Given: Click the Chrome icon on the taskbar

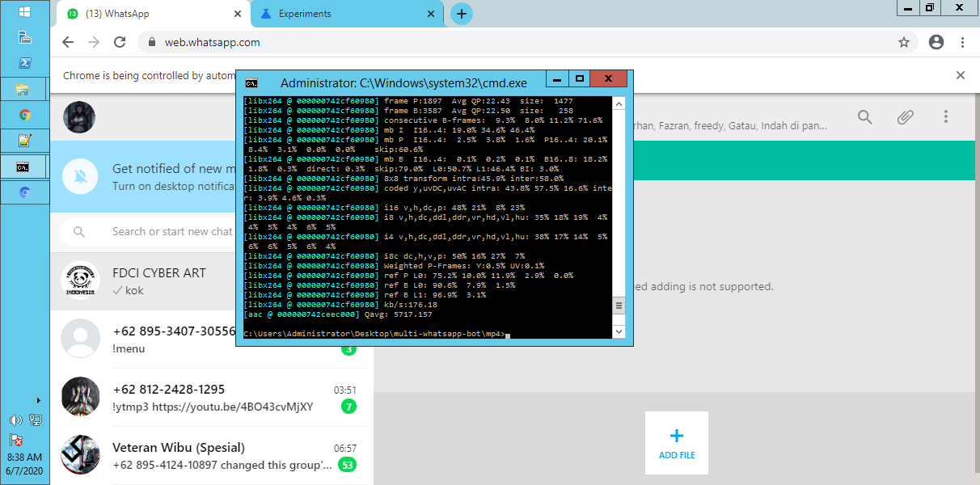Looking at the screenshot, I should coord(25,115).
